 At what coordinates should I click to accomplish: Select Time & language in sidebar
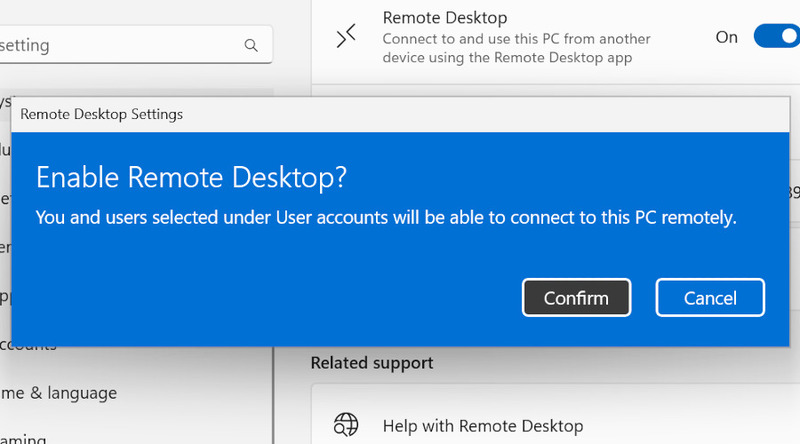coord(58,393)
